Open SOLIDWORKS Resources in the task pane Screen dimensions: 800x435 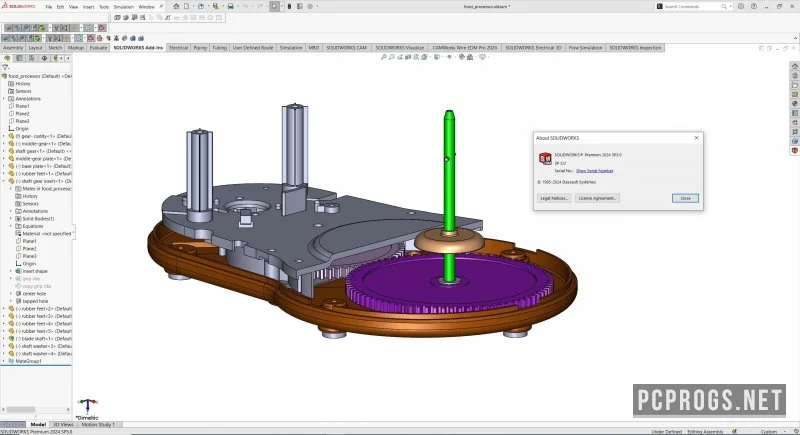click(794, 66)
